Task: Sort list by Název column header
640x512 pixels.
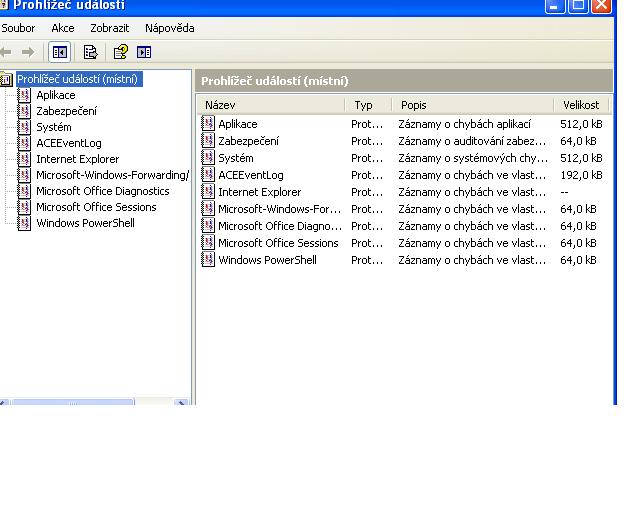Action: 271,105
